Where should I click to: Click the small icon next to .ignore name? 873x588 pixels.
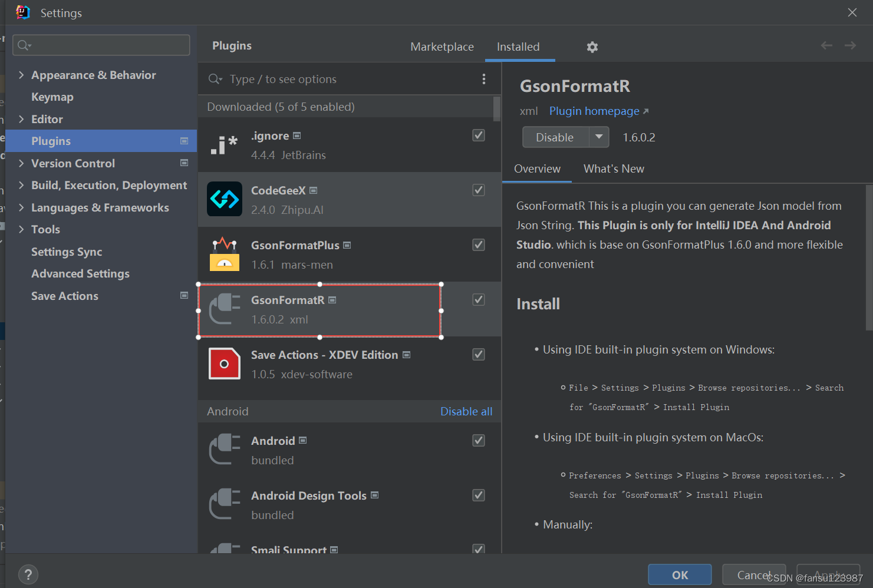tap(297, 136)
